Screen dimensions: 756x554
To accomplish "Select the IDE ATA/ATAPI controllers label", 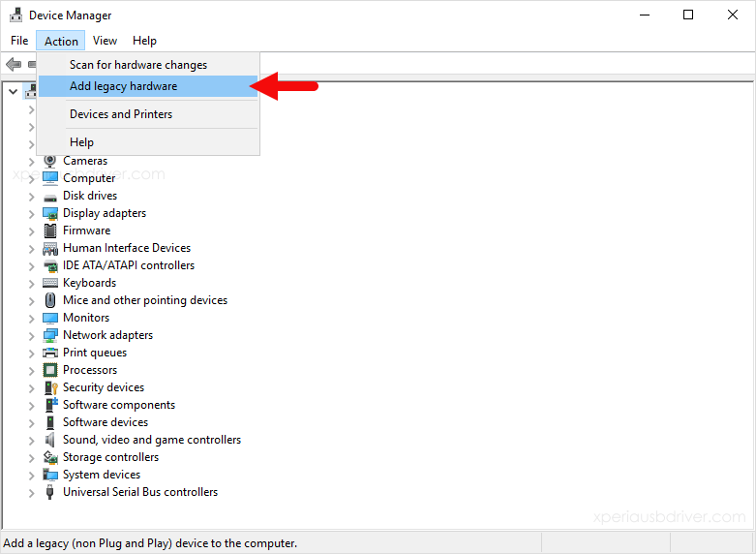I will click(x=129, y=265).
